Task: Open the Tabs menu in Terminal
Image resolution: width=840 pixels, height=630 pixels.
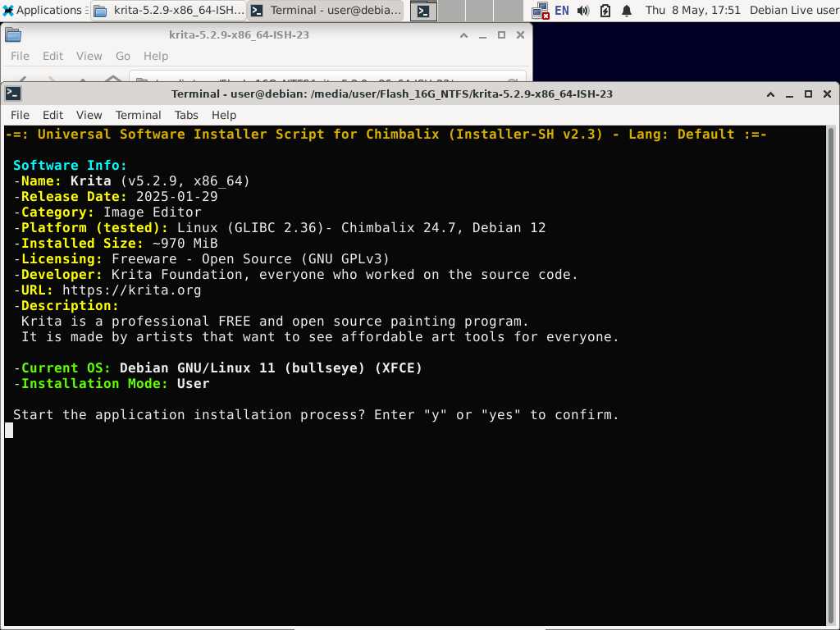Action: (x=186, y=115)
